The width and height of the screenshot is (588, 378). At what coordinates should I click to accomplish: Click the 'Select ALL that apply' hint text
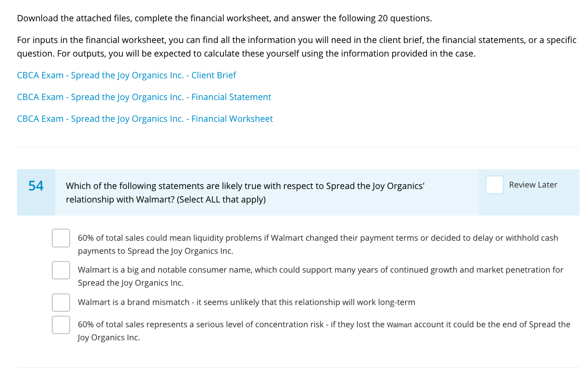point(221,200)
